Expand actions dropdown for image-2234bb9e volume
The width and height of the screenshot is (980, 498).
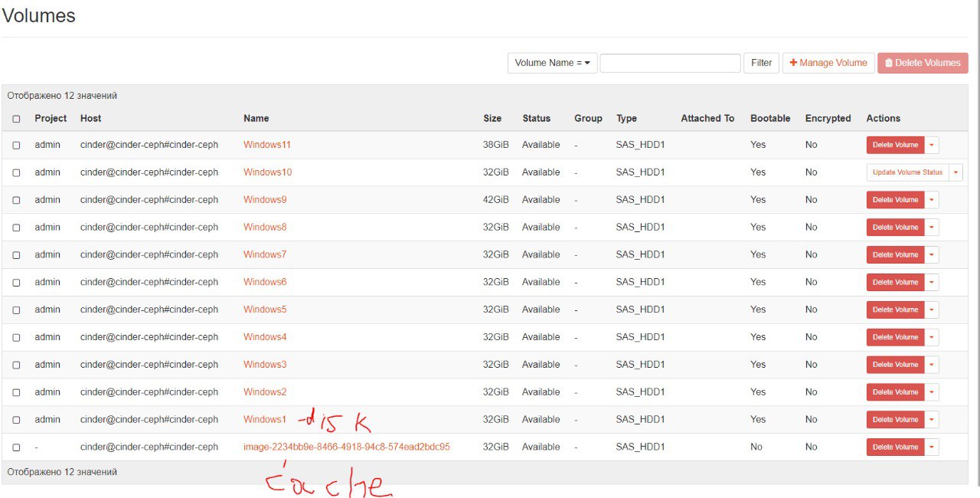pyautogui.click(x=932, y=447)
